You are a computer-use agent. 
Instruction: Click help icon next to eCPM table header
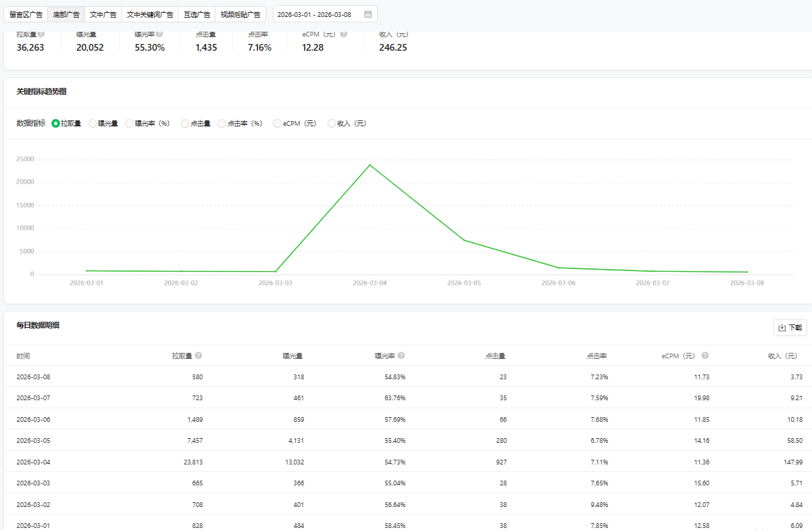click(x=705, y=356)
